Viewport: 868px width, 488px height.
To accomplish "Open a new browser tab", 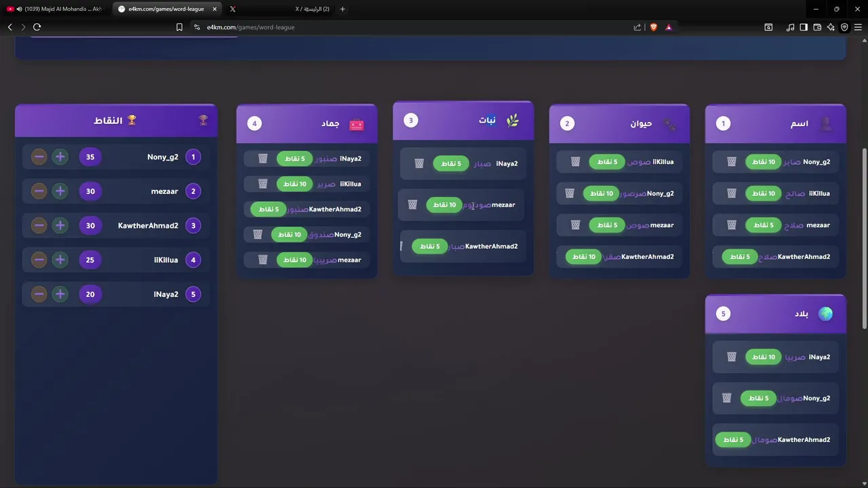I will tap(342, 9).
